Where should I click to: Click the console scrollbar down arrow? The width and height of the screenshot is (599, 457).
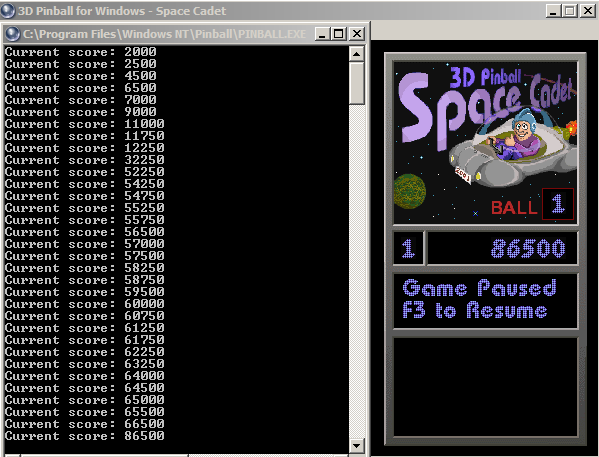tap(357, 446)
